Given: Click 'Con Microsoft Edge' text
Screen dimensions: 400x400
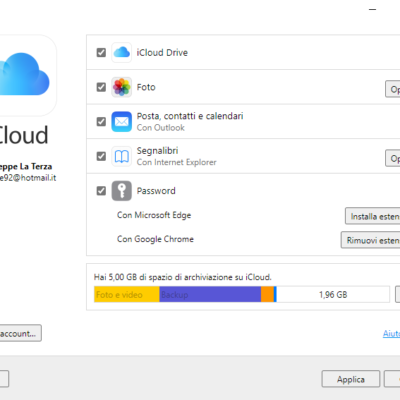Looking at the screenshot, I should [x=154, y=215].
